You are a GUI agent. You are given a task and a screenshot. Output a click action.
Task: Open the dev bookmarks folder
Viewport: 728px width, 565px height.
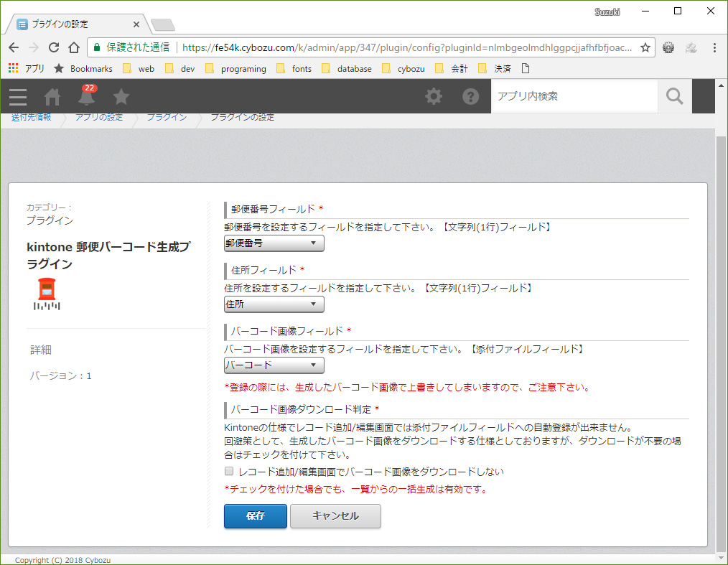pos(179,69)
